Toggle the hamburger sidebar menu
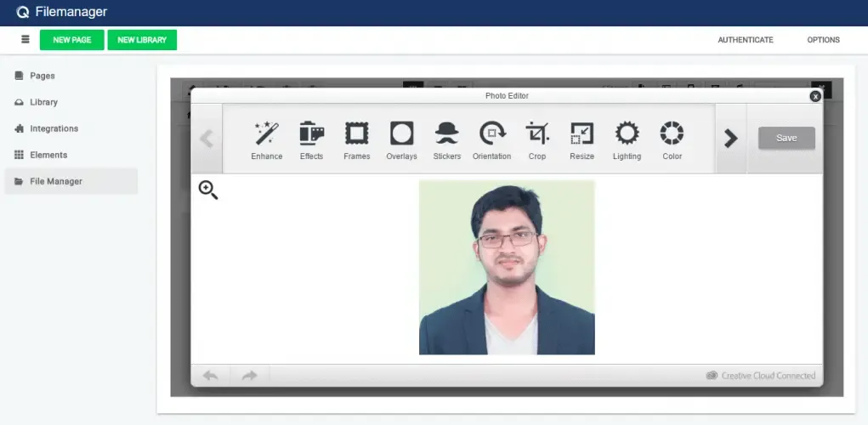868x425 pixels. 25,39
